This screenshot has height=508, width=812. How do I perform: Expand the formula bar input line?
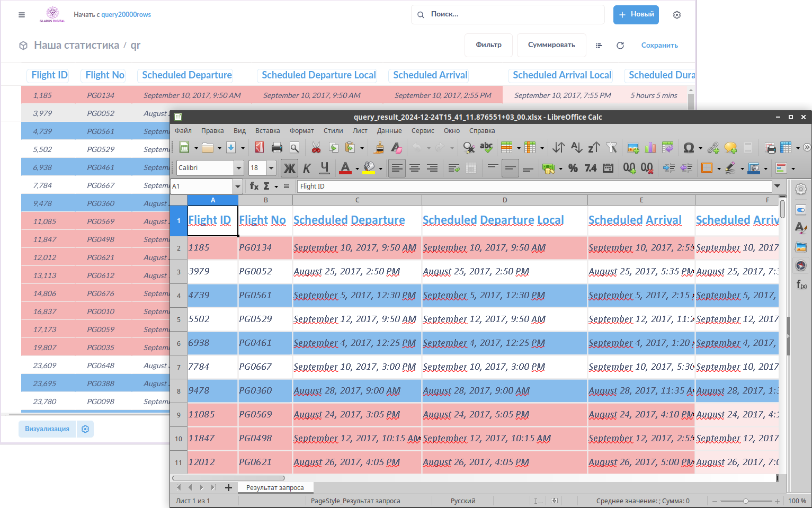click(x=777, y=186)
